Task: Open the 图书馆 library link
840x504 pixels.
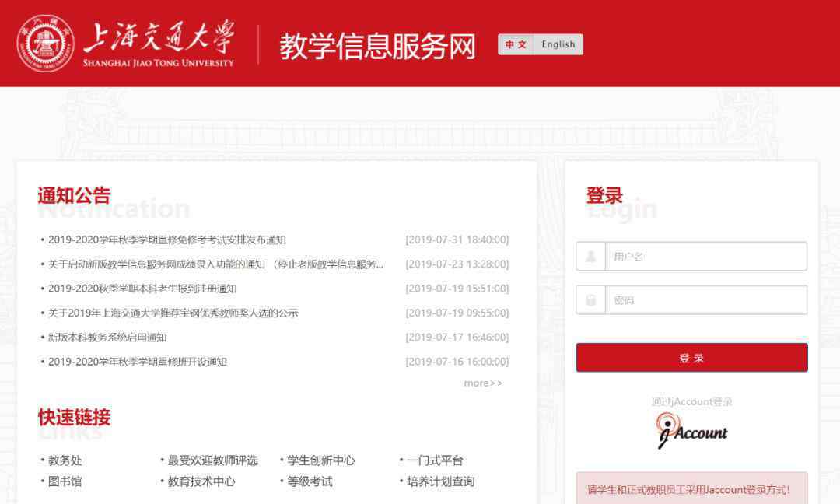Action: click(65, 481)
